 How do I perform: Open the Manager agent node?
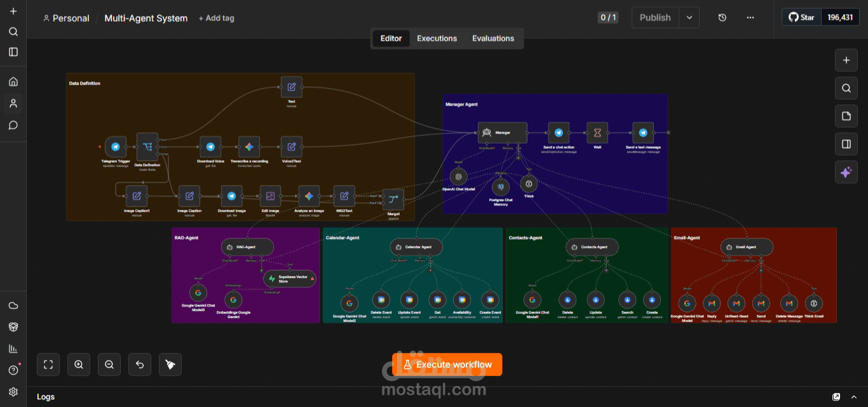[503, 132]
